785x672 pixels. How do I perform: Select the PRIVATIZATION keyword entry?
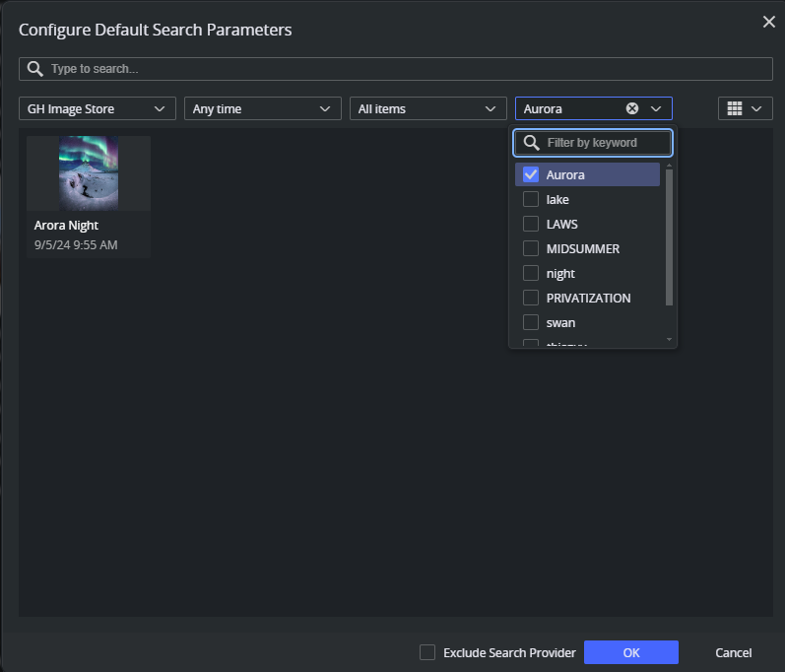click(588, 298)
